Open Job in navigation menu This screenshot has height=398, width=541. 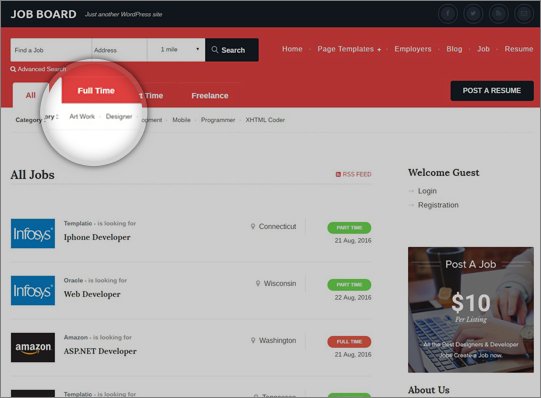(x=483, y=49)
